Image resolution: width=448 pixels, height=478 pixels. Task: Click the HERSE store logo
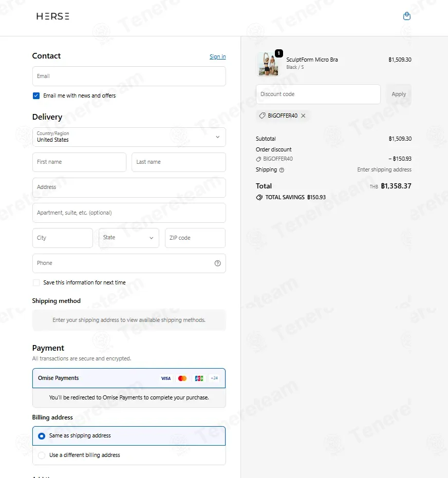click(x=53, y=16)
